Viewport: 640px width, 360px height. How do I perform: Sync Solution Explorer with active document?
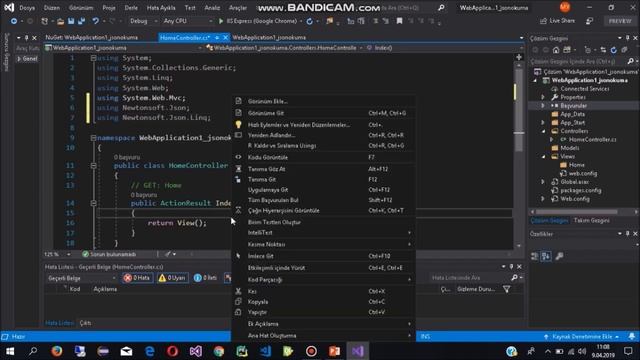coord(603,50)
